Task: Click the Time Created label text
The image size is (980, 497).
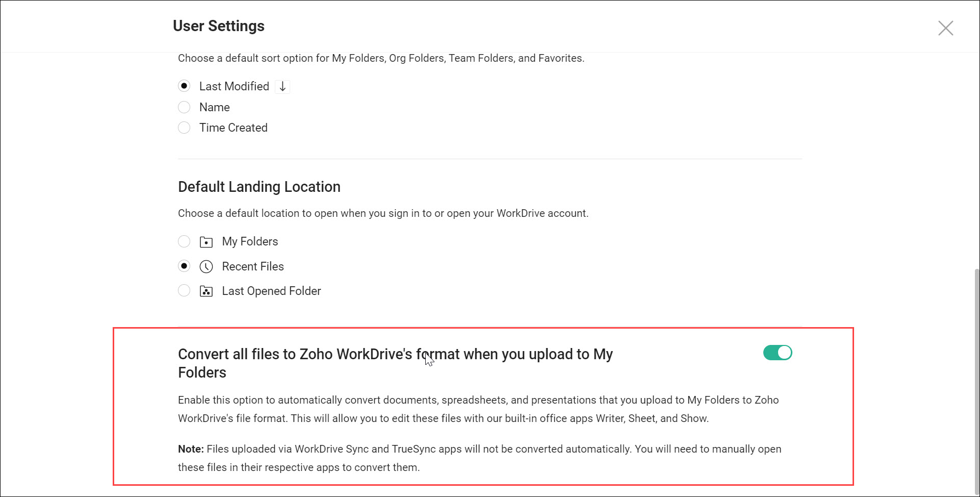Action: (233, 128)
